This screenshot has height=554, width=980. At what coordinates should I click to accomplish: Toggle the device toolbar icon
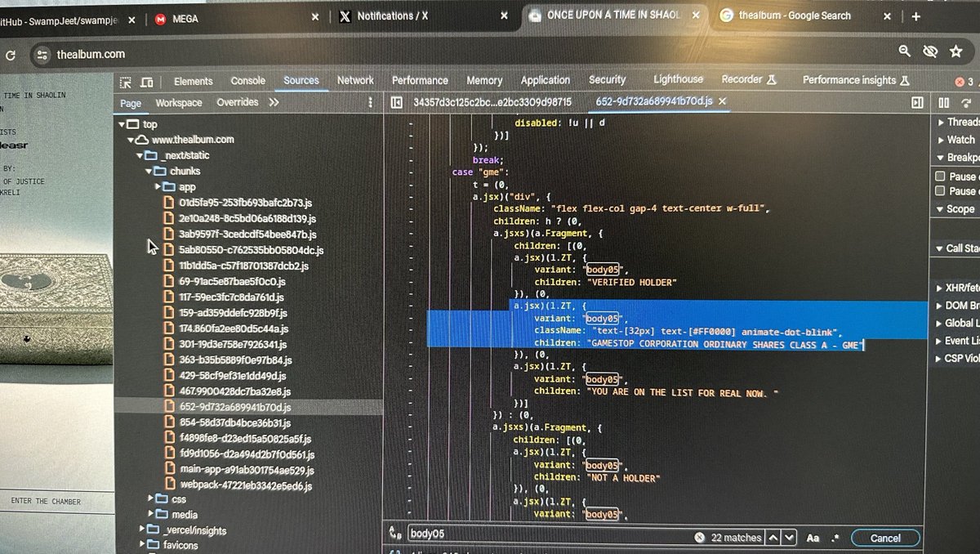pyautogui.click(x=147, y=82)
